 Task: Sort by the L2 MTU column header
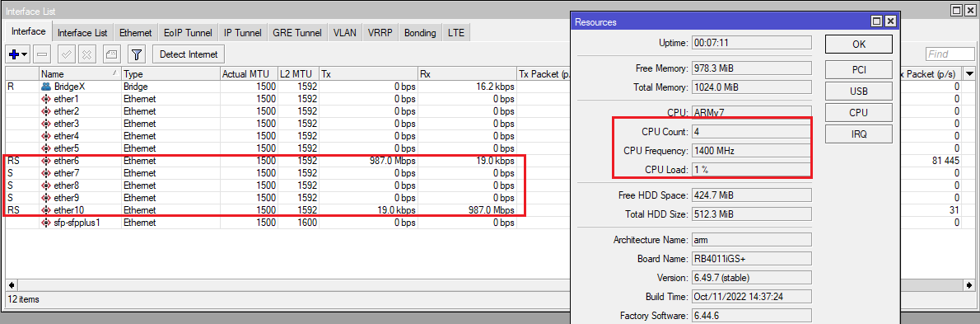(298, 74)
